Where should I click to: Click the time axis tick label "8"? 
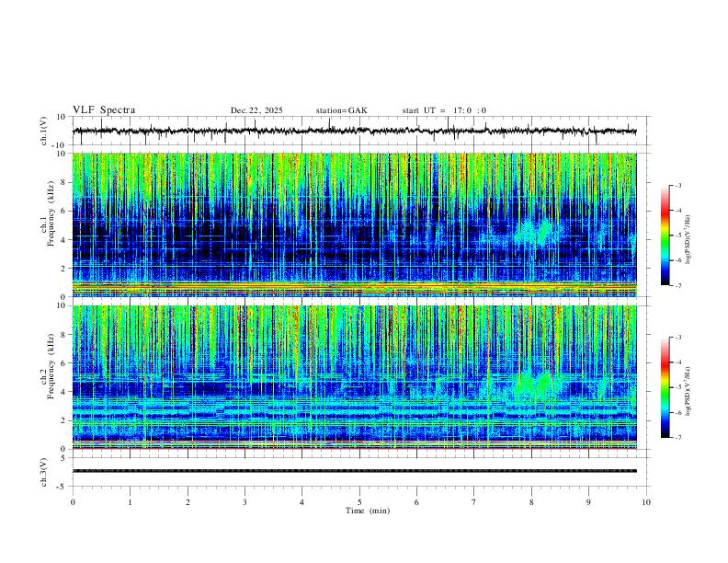click(x=531, y=502)
